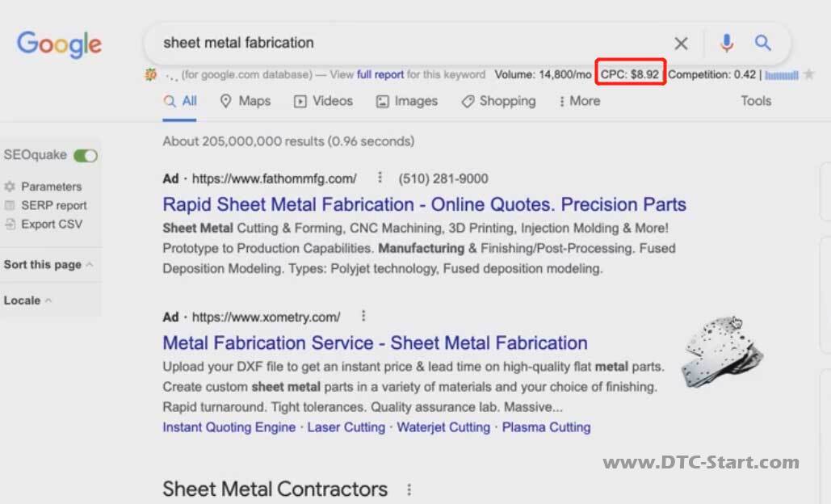Open the options dots beside Sheet Metal Contractors
831x504 pixels.
coord(409,489)
